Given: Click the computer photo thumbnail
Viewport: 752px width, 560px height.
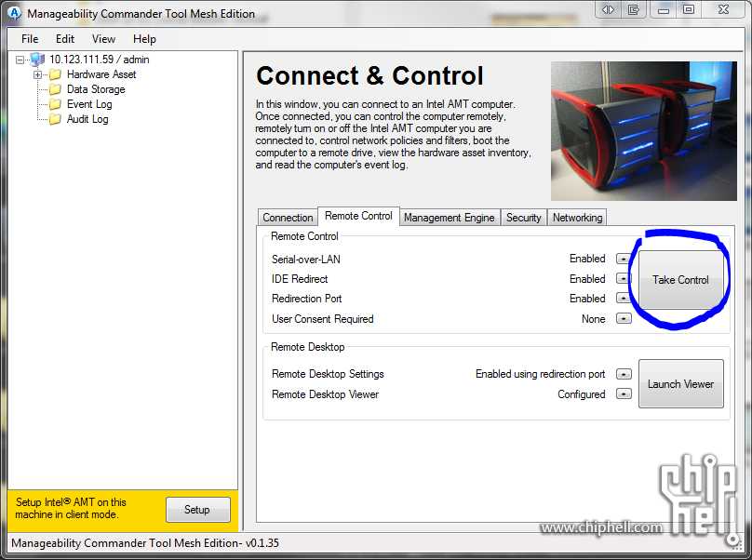Looking at the screenshot, I should tap(644, 131).
